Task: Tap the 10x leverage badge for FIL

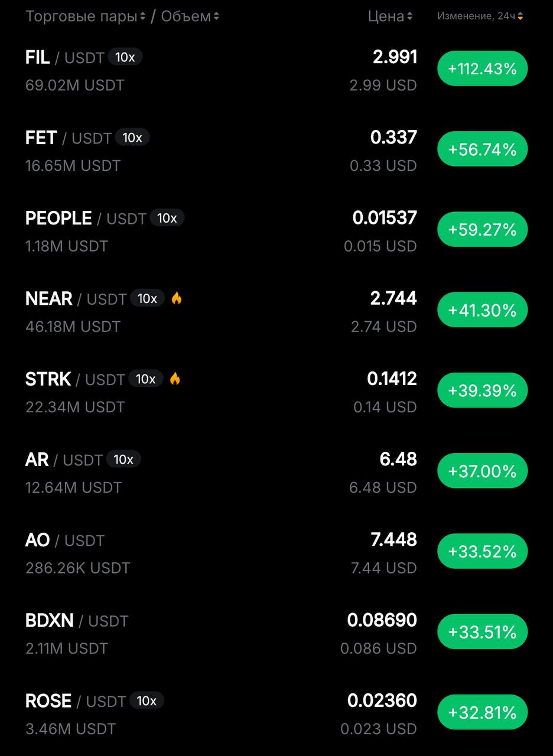Action: 125,57
